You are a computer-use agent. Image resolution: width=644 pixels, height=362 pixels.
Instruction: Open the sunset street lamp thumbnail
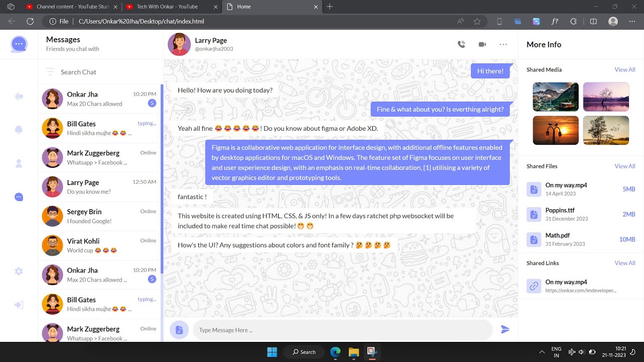[555, 130]
